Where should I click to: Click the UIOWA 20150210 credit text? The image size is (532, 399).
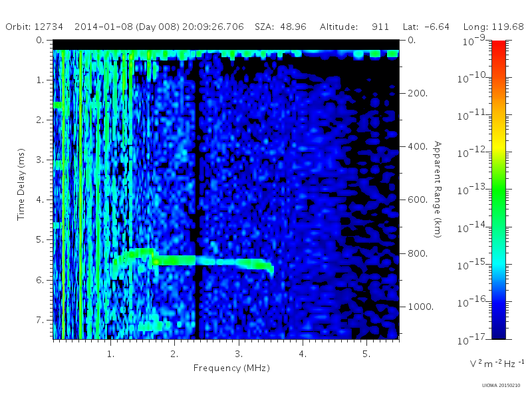point(501,386)
